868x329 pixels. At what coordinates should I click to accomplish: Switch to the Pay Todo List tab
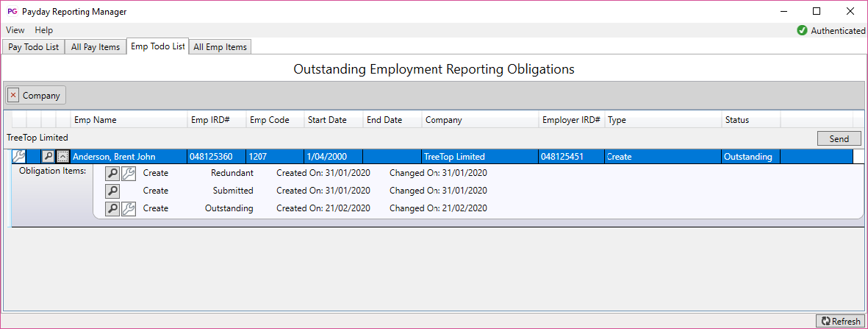33,47
